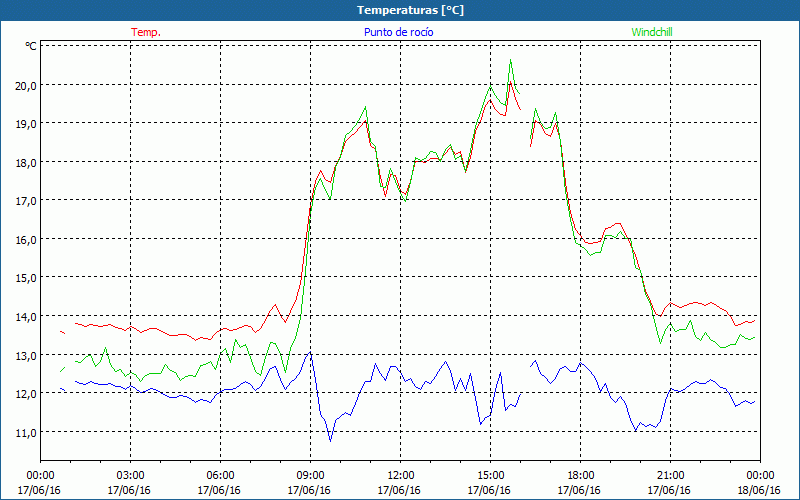
Task: Click blue dew point minimum after 09:00
Action: pos(330,440)
